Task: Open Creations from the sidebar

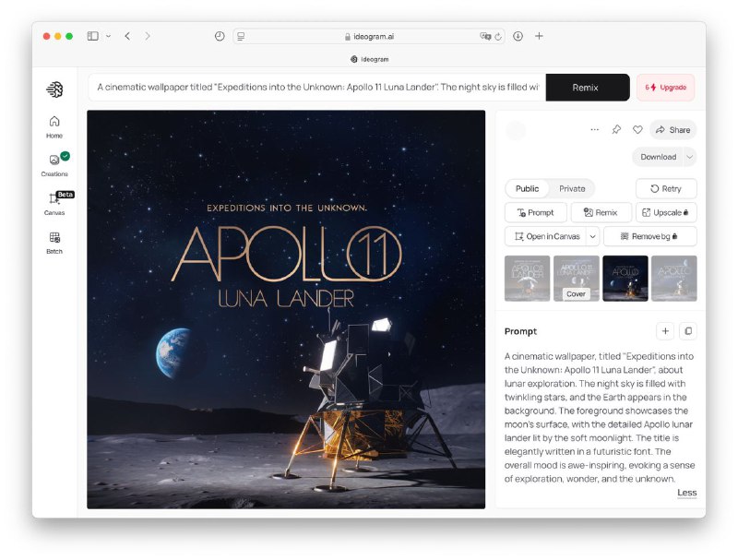Action: (54, 164)
